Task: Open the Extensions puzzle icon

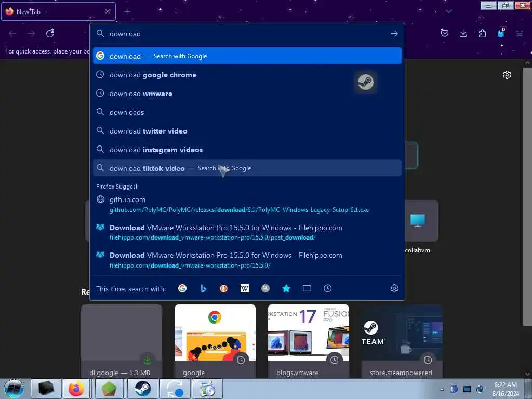Action: point(482,33)
